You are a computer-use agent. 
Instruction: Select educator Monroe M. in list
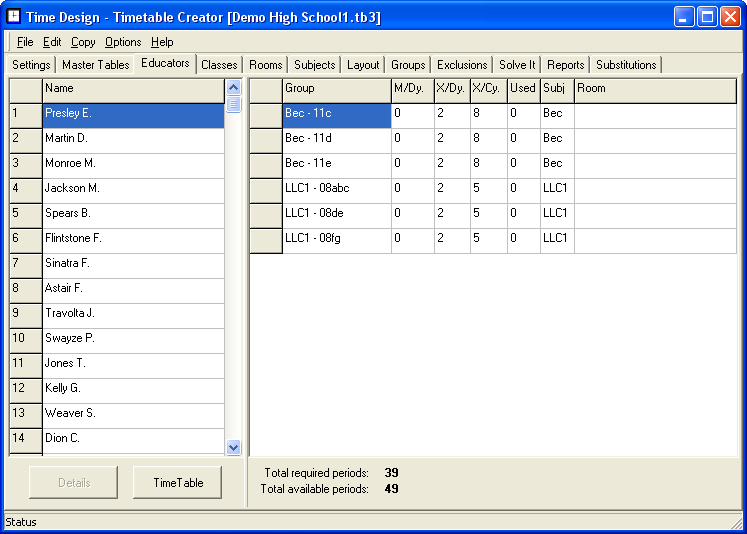(x=133, y=163)
